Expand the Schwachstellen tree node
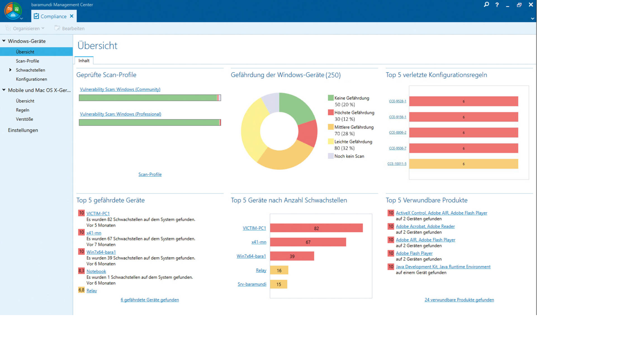The height and width of the screenshot is (362, 644). point(10,70)
